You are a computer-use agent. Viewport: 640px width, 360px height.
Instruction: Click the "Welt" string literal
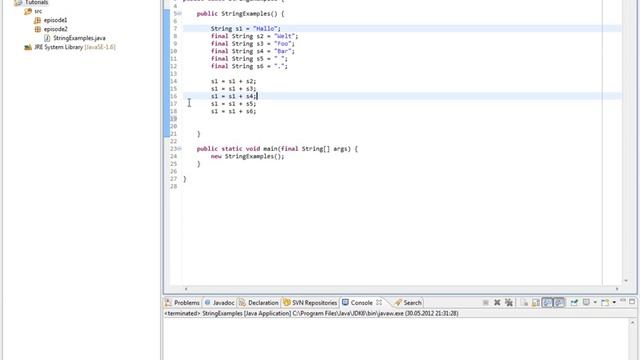pyautogui.click(x=284, y=36)
